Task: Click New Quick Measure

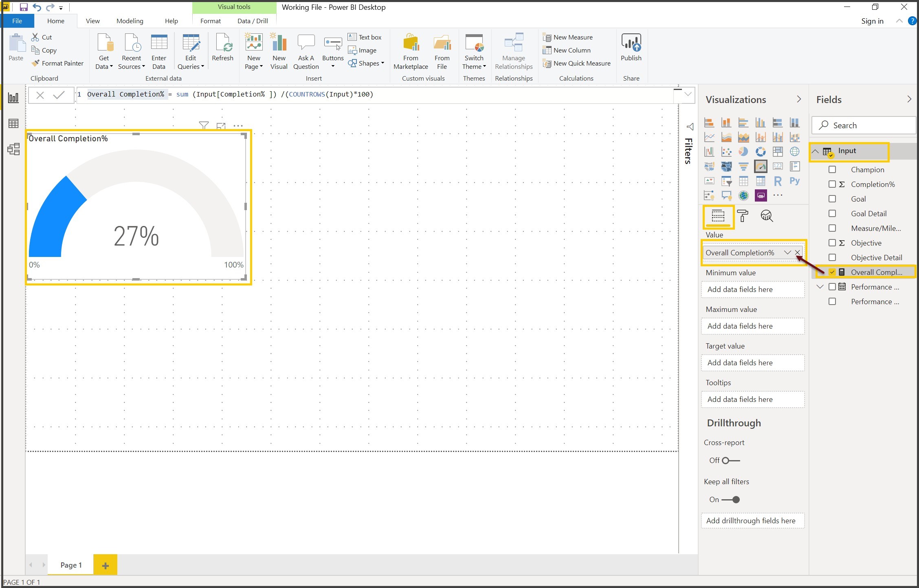Action: pos(576,63)
